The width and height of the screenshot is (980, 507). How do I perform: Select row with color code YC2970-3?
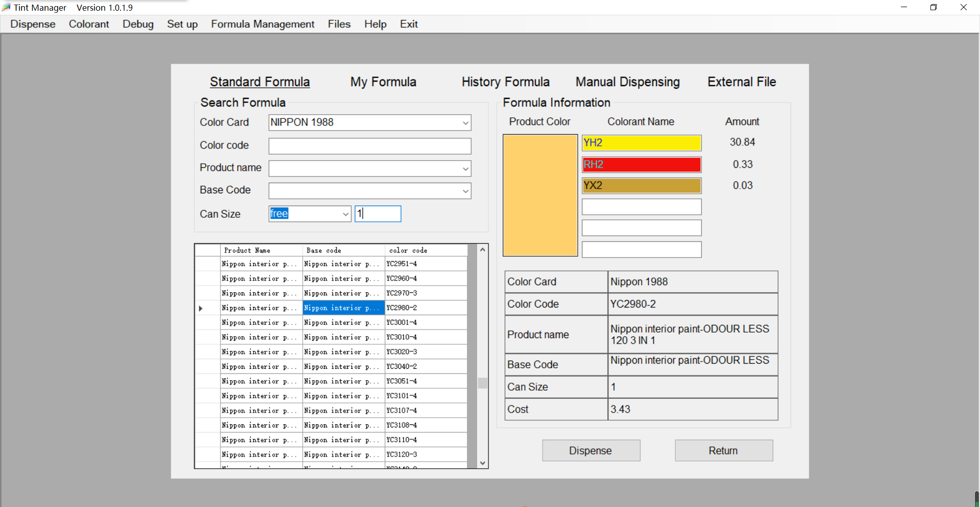click(331, 293)
